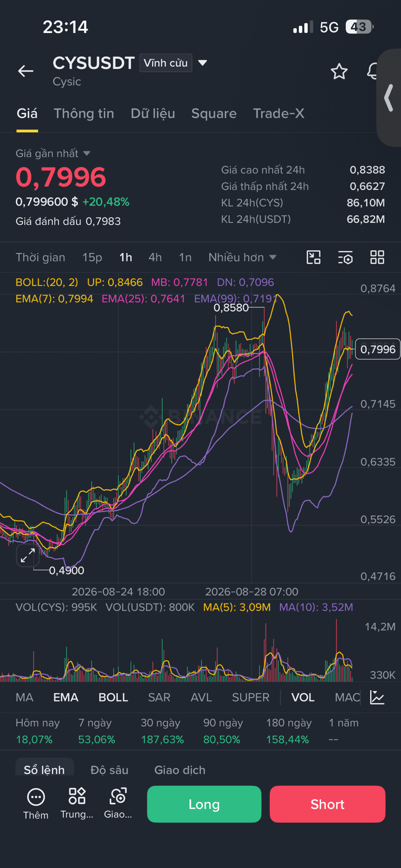Select 15p timeframe
Screen dimensions: 401x868
click(x=92, y=257)
